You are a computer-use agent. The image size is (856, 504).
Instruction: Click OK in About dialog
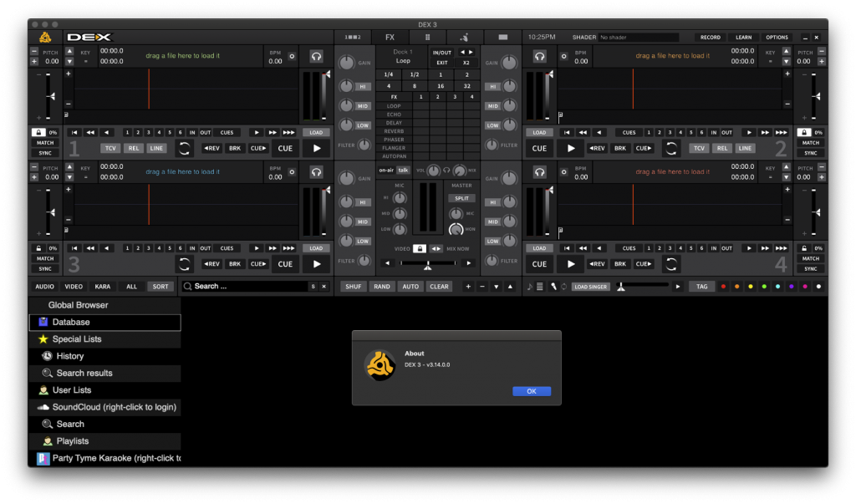click(x=531, y=391)
